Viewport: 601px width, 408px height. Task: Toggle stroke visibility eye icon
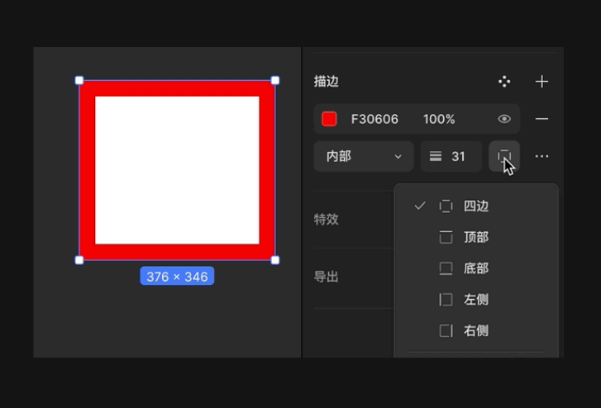coord(504,119)
